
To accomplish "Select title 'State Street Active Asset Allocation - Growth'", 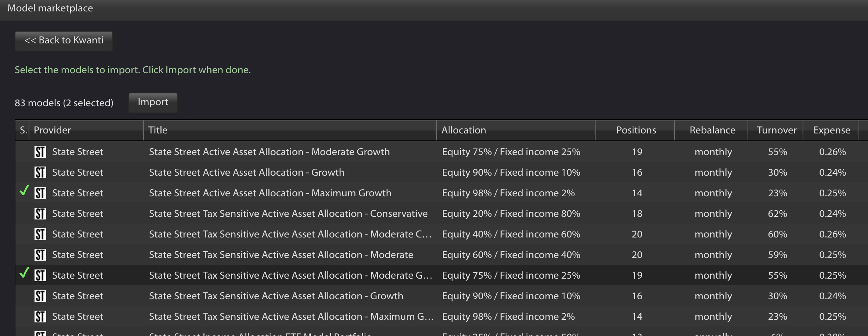I will point(247,172).
